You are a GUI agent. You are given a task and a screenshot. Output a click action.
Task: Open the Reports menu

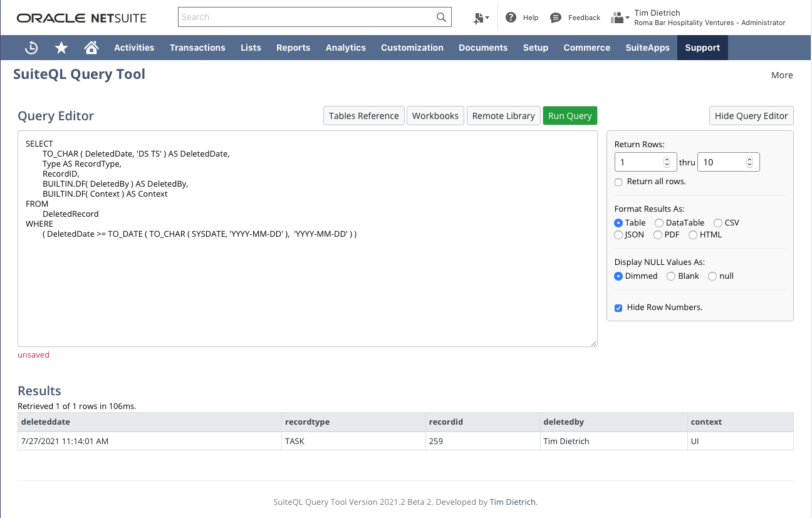(293, 48)
